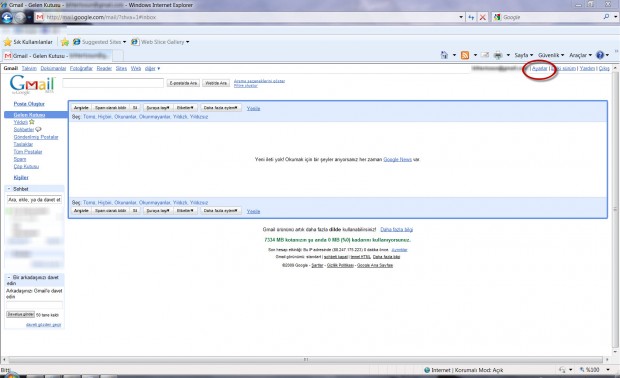The height and width of the screenshot is (378, 620).
Task: Click the Posta Oluştur compose link
Action: click(x=29, y=104)
